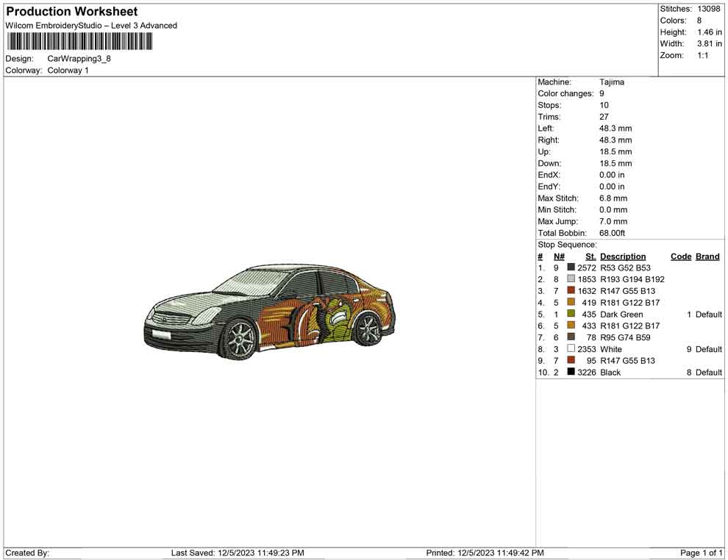Click the stitch count 419 in stop 4
The image size is (728, 560).
[x=589, y=303]
